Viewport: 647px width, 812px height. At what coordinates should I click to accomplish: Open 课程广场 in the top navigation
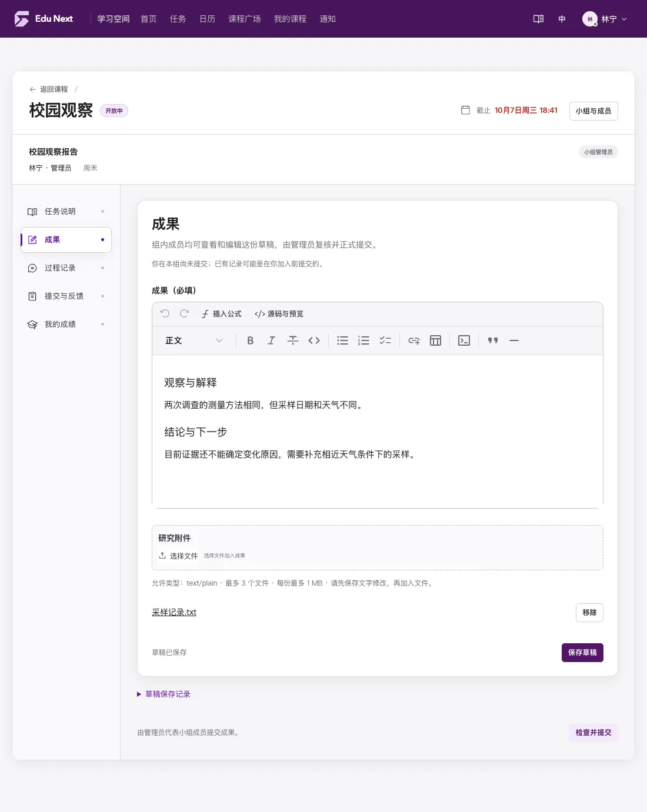[245, 19]
